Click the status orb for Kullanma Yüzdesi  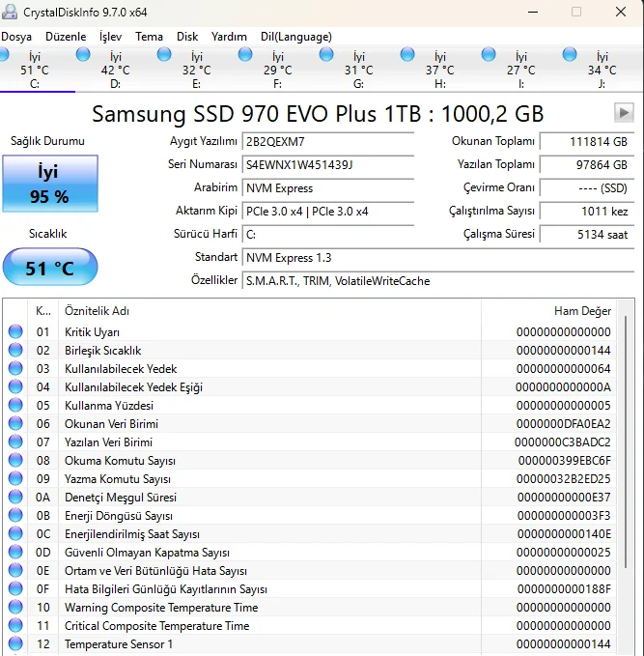coord(15,405)
